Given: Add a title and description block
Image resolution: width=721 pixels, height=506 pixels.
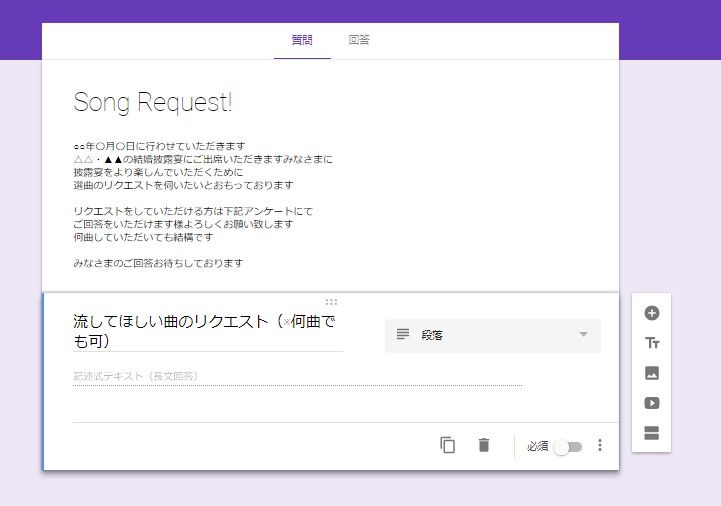Looking at the screenshot, I should click(x=652, y=343).
